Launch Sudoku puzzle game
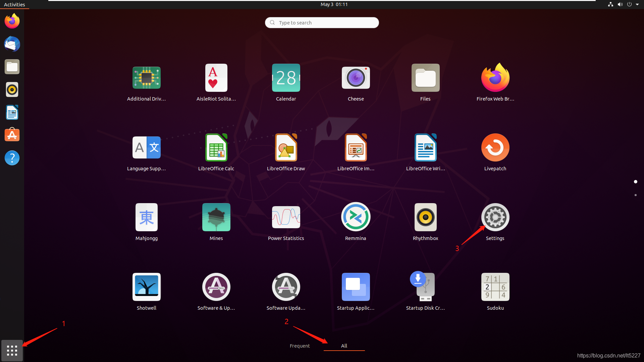Screen dimensions: 644x362 [495, 287]
